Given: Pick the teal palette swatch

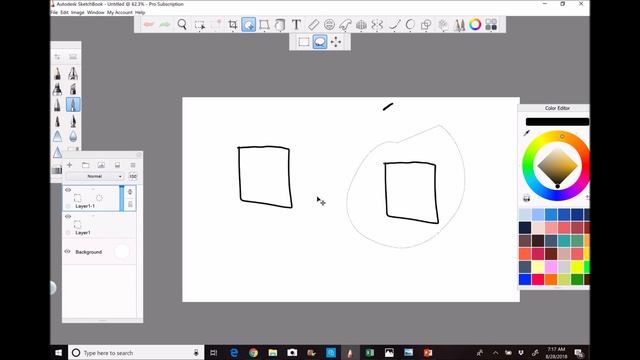Looking at the screenshot, I should coord(564,240).
